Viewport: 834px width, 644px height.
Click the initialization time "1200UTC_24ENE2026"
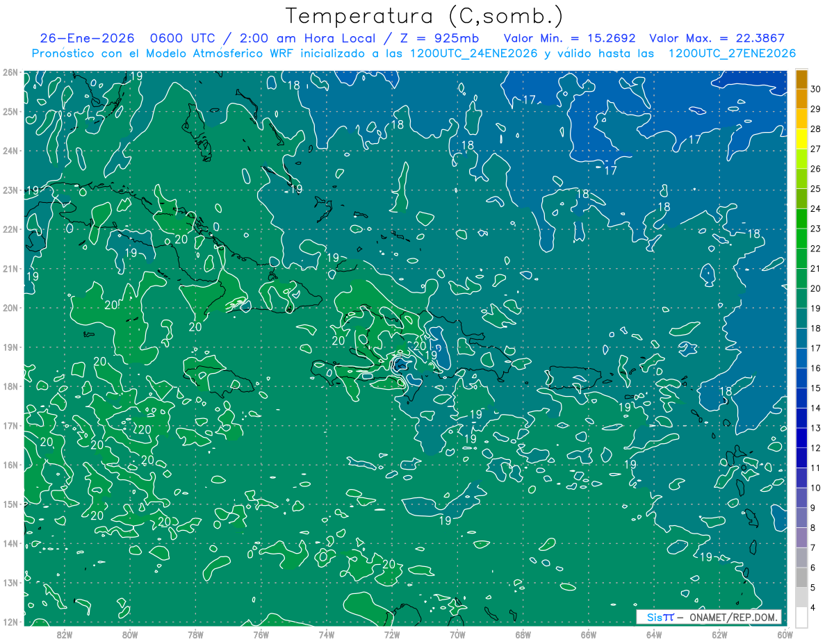474,53
